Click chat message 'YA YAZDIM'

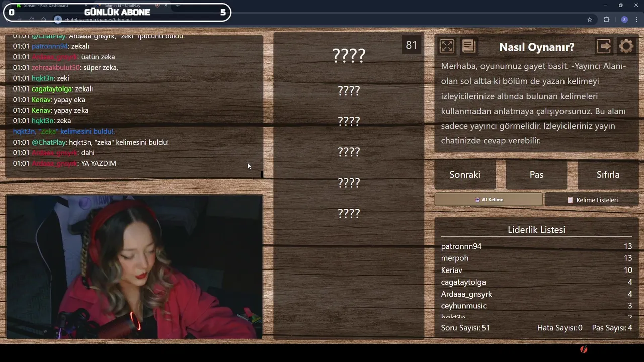coord(64,163)
